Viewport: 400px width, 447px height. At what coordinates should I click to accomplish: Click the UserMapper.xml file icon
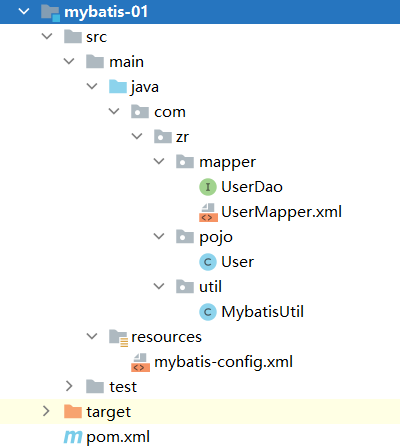(208, 212)
